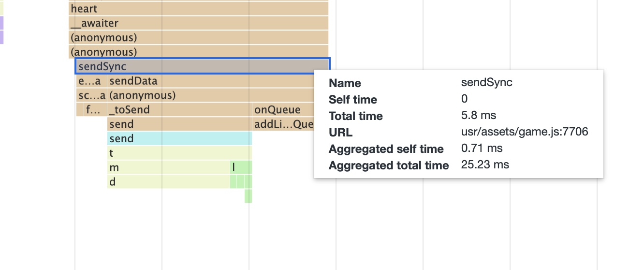Click the (anonymous) frame beneath sendData
644x270 pixels.
[211, 96]
